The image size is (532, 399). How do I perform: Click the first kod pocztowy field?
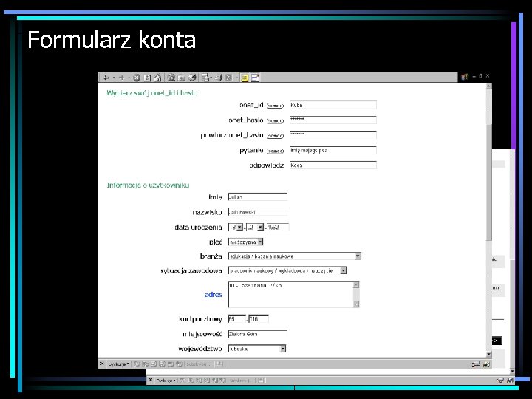click(x=237, y=319)
